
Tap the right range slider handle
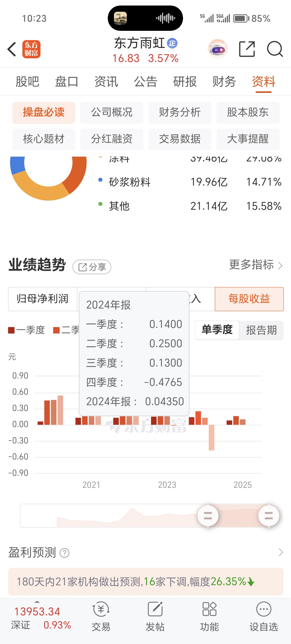269,515
